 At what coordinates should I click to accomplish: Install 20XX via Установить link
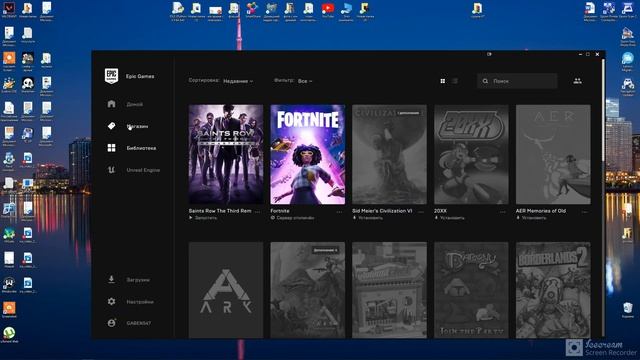[x=449, y=218]
